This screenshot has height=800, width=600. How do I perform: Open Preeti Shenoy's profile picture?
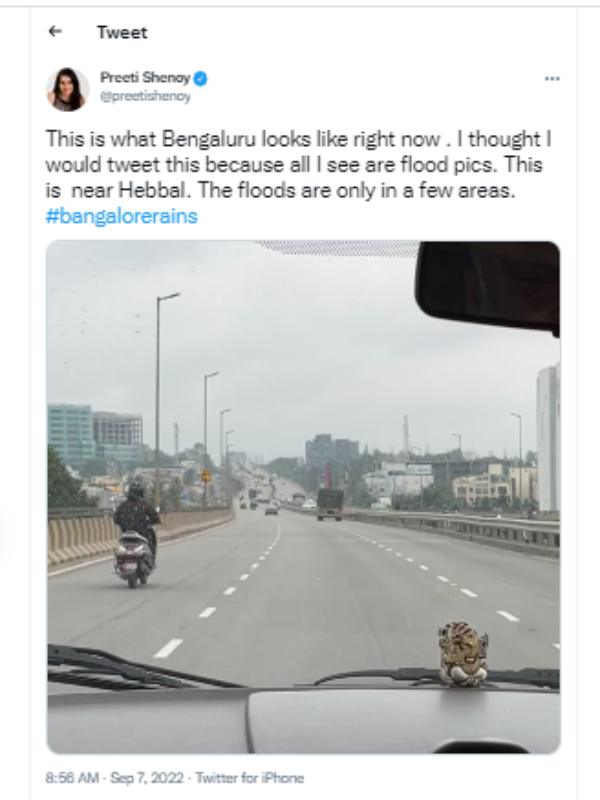[x=67, y=89]
